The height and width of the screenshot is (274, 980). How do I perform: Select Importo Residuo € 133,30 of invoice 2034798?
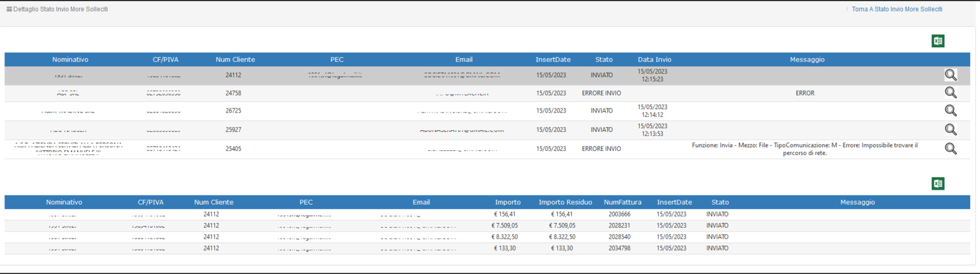point(561,248)
